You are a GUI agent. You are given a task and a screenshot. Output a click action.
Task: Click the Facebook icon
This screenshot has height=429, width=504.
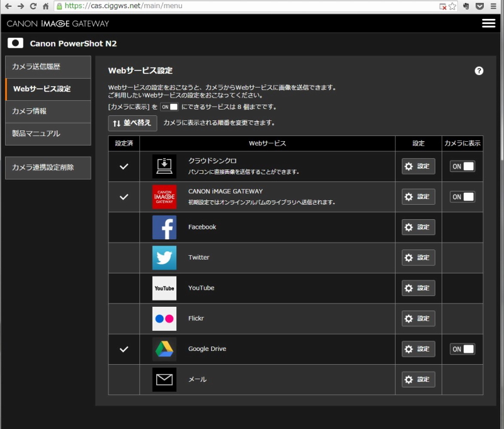coord(164,227)
